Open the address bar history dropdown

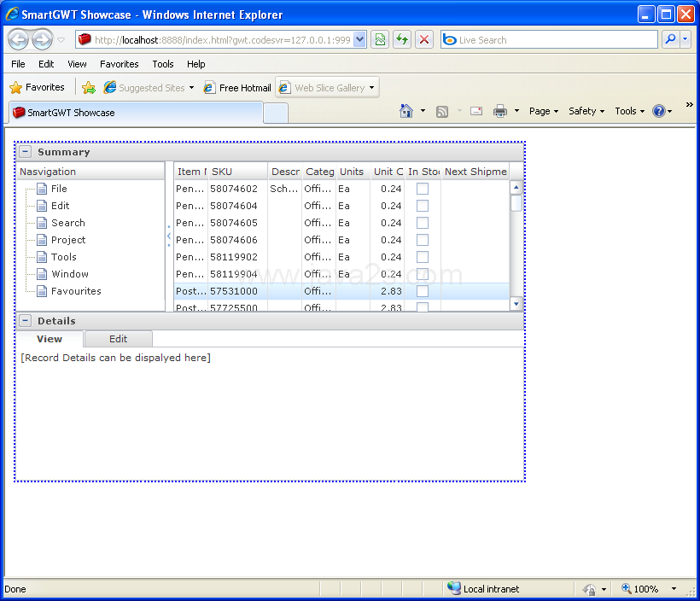(x=360, y=40)
